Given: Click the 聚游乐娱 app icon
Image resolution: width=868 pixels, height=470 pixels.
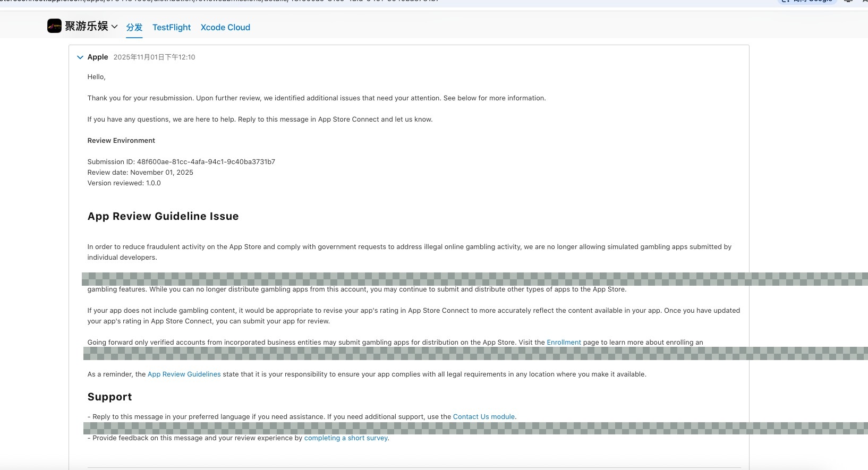Looking at the screenshot, I should (54, 26).
